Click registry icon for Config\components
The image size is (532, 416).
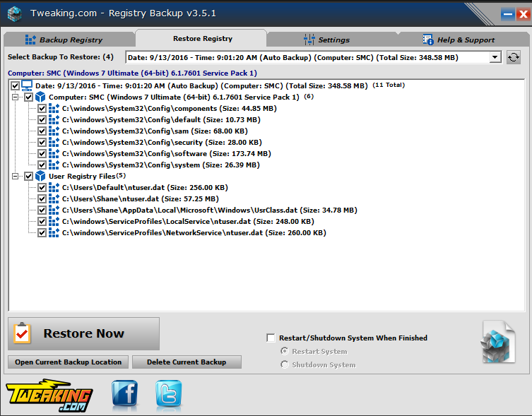click(54, 109)
